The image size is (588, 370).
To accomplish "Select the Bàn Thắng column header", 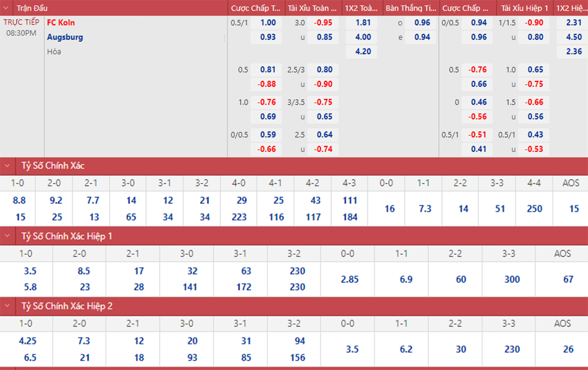I will (410, 8).
